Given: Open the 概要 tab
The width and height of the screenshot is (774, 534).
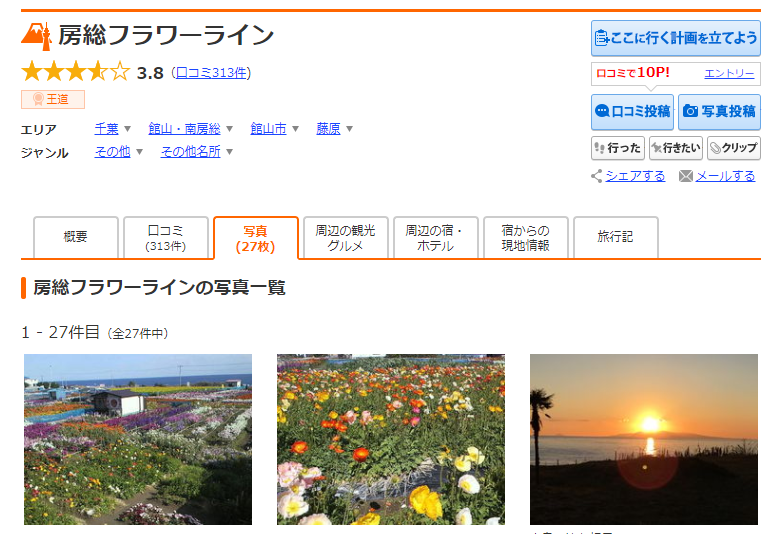Looking at the screenshot, I should pos(76,237).
